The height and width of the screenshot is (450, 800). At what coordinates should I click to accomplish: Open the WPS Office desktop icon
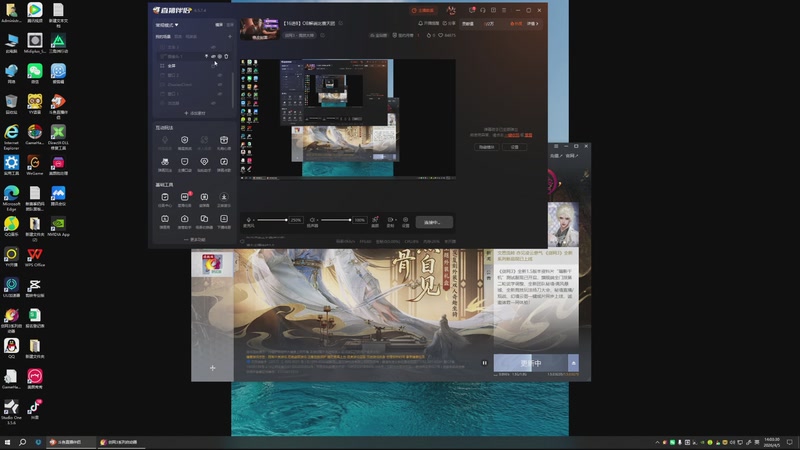coord(35,257)
